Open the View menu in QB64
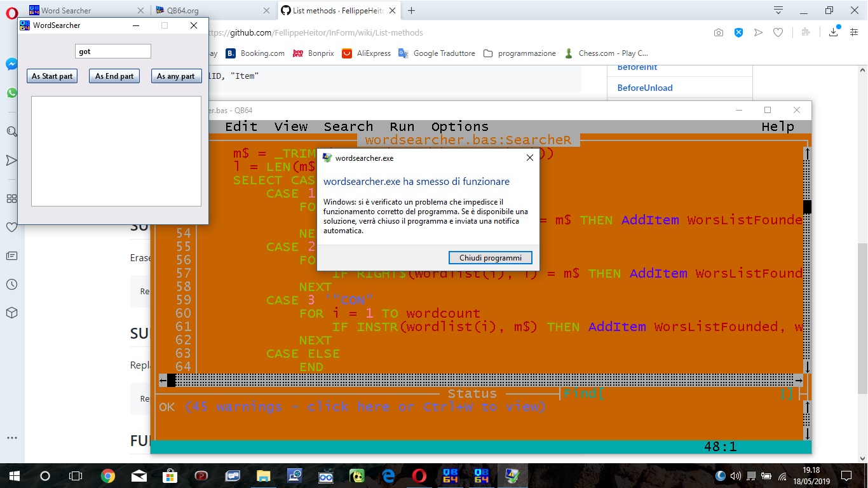Image resolution: width=868 pixels, height=488 pixels. [x=291, y=126]
